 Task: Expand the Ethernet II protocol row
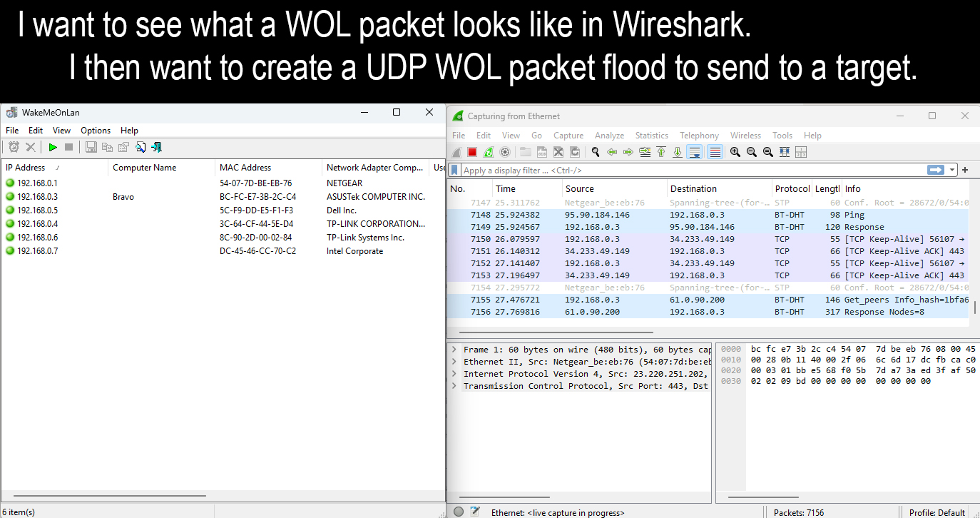(454, 362)
